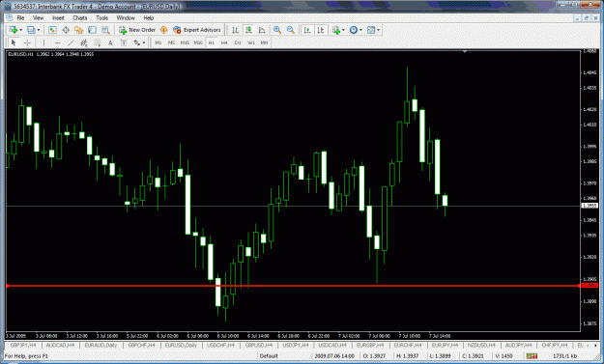Open the Profiles toolbar icon

(x=31, y=30)
